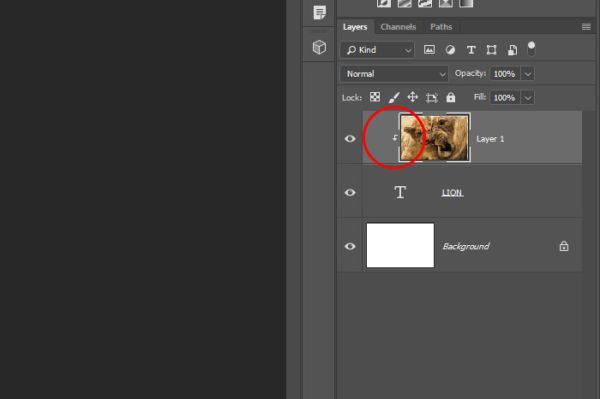Click the Lock image pixels brush icon
Viewport: 600px width, 399px height.
point(394,97)
